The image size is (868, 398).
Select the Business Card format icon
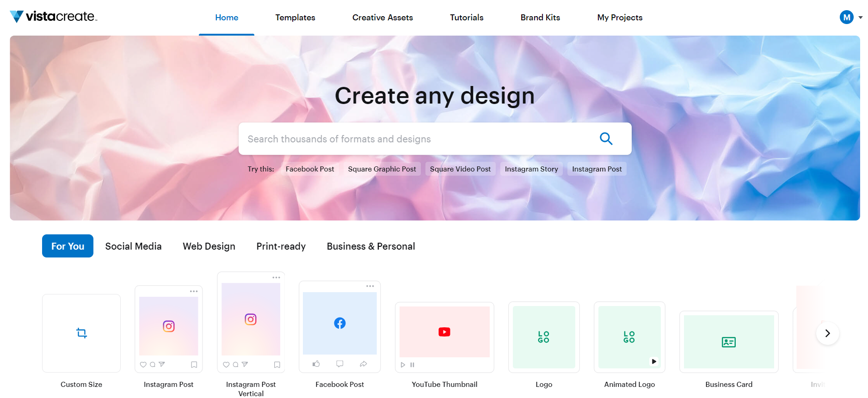coord(729,342)
